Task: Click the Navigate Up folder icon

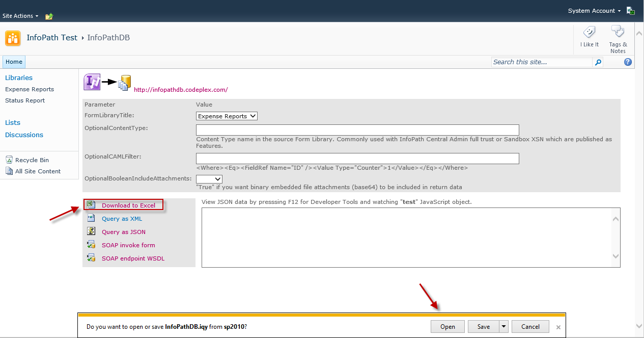Action: 49,16
